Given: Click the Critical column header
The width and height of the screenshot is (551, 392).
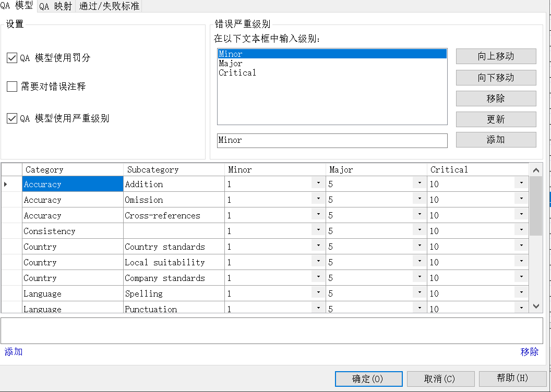Looking at the screenshot, I should click(x=478, y=169).
